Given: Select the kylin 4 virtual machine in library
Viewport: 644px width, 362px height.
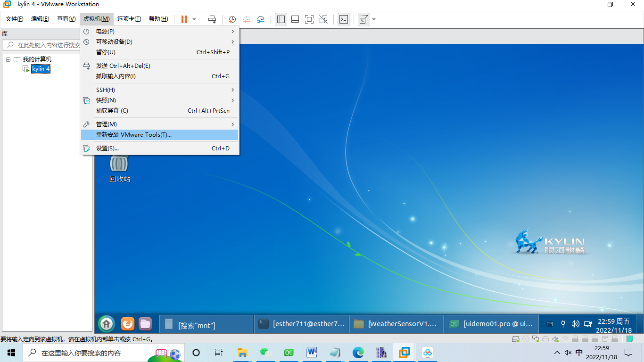Looking at the screenshot, I should click(x=41, y=69).
